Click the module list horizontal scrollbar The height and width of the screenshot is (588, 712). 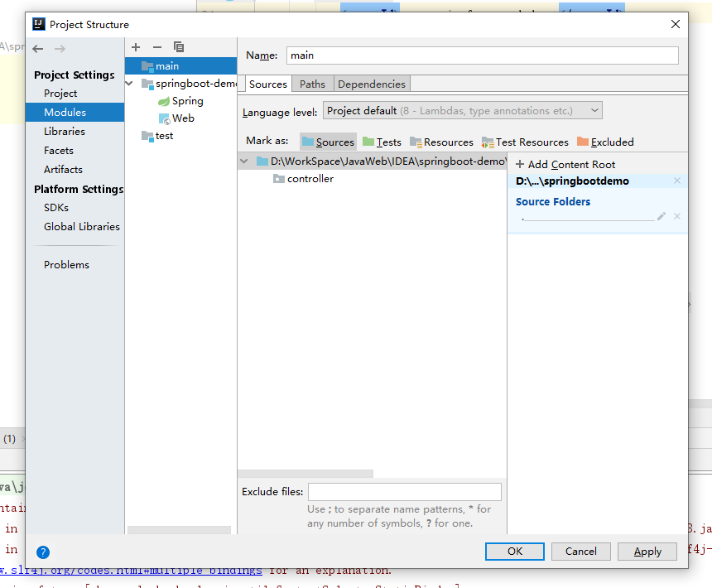[x=179, y=530]
